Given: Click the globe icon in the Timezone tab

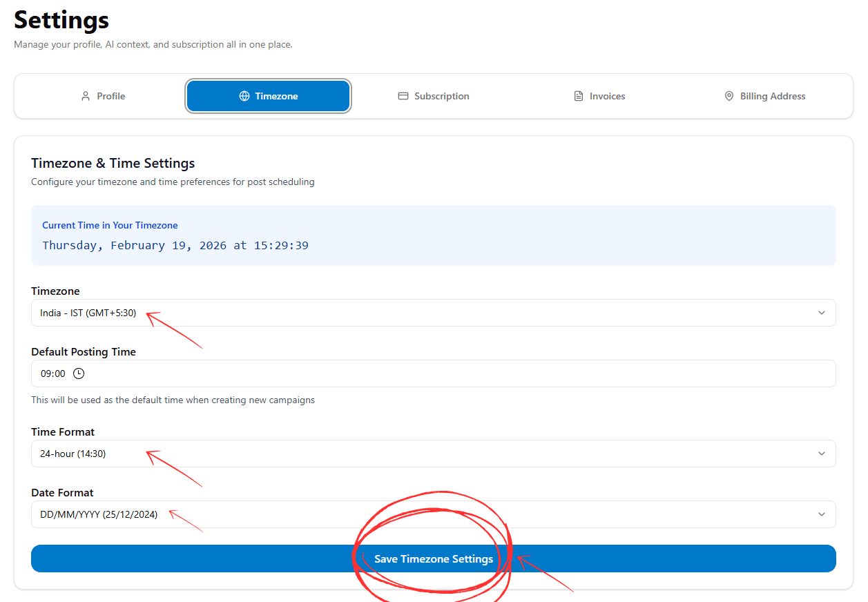Looking at the screenshot, I should (x=244, y=96).
